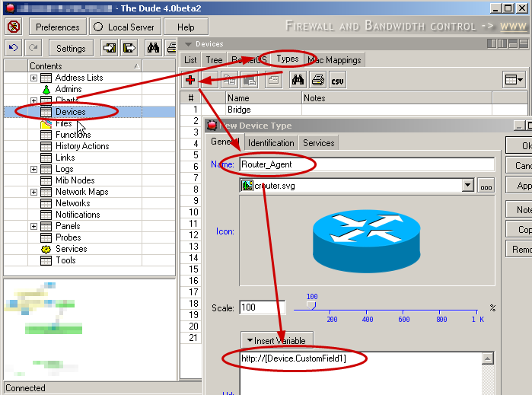Select Mib Nodes in the Contents tree
The height and width of the screenshot is (395, 532).
[75, 180]
